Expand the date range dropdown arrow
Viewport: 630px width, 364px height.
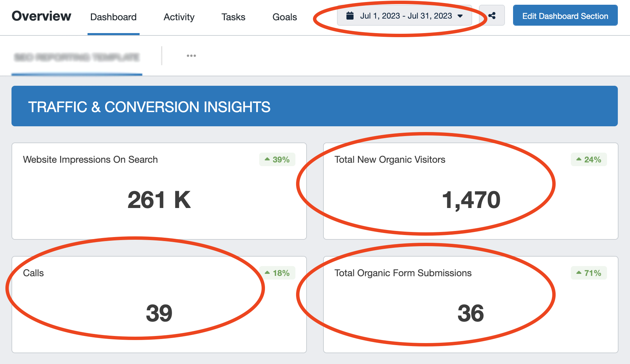[x=460, y=15]
